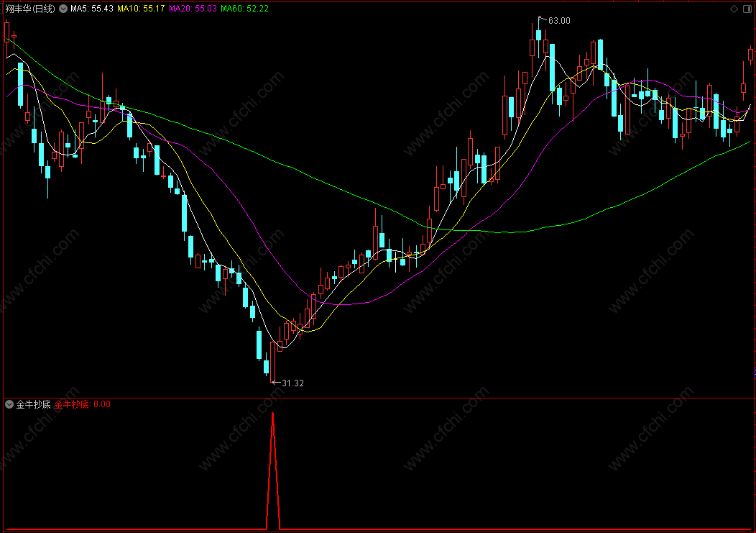
Task: Click the candlestick at the 63.00 high
Action: point(538,35)
